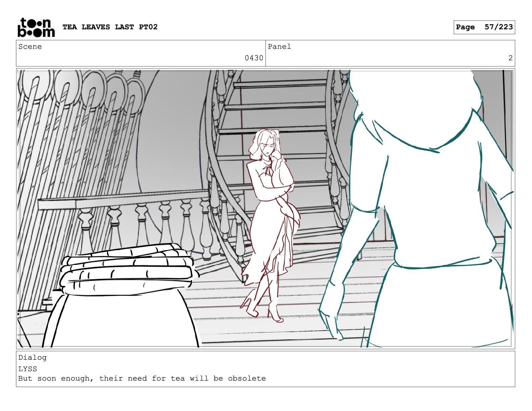The width and height of the screenshot is (532, 411).
Task: Click the Toon Boom logo
Action: tap(36, 27)
